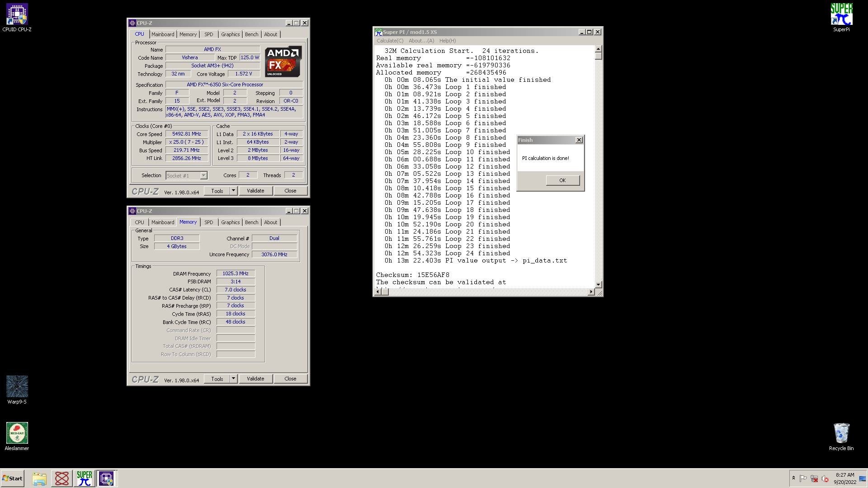The image size is (868, 488).
Task: Click Close button in bottom CPU-Z window
Action: tap(290, 379)
